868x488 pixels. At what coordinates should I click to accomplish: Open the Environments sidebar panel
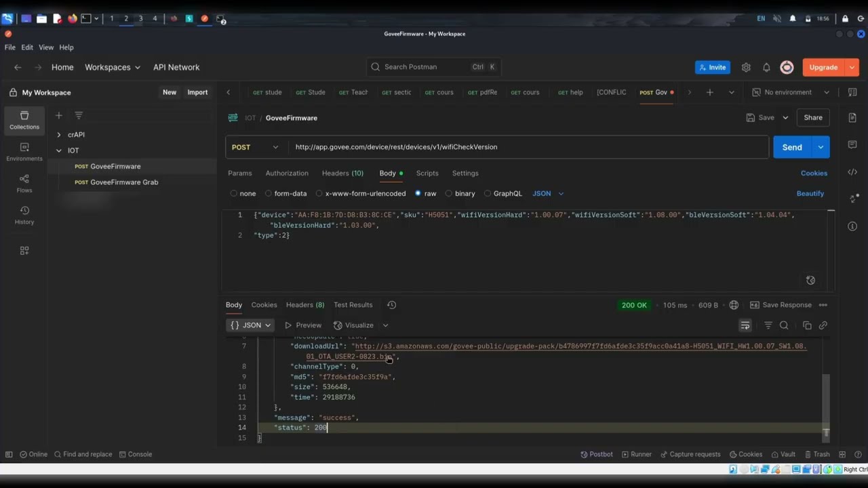[x=24, y=152]
